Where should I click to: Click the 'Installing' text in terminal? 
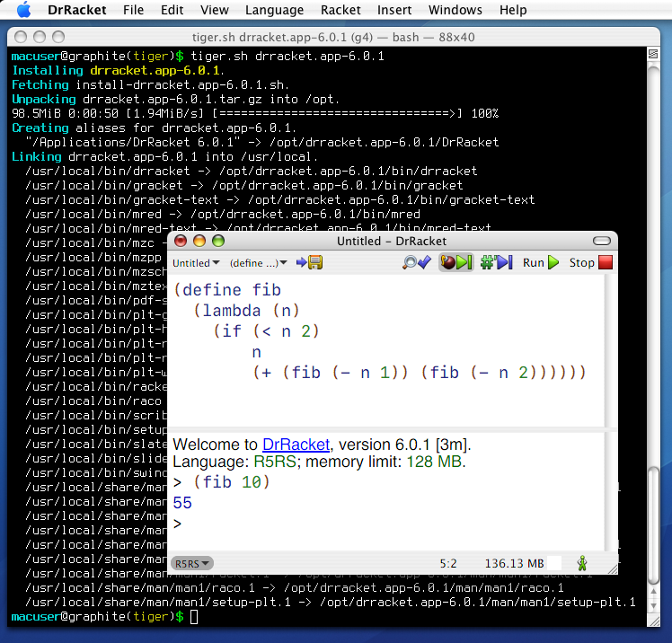click(48, 70)
